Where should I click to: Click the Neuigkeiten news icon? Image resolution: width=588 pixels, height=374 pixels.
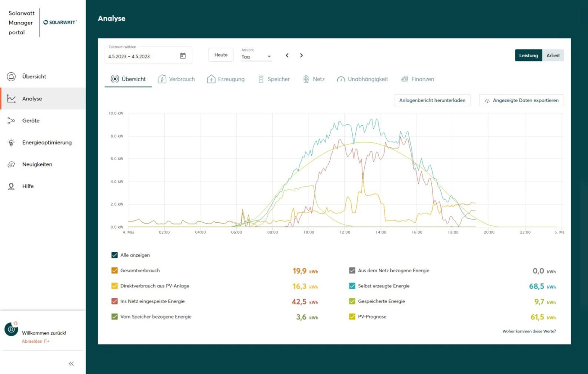point(11,165)
